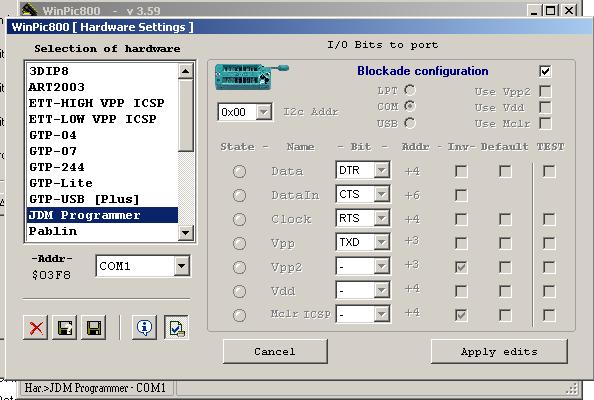
Task: Click the confirm hardware checkmark document icon
Action: click(x=177, y=327)
